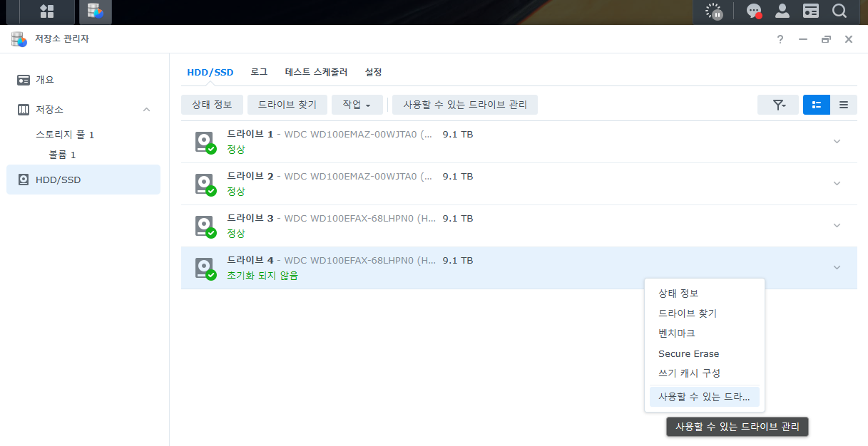
Task: Select the 드라이브 2 row name
Action: point(250,176)
